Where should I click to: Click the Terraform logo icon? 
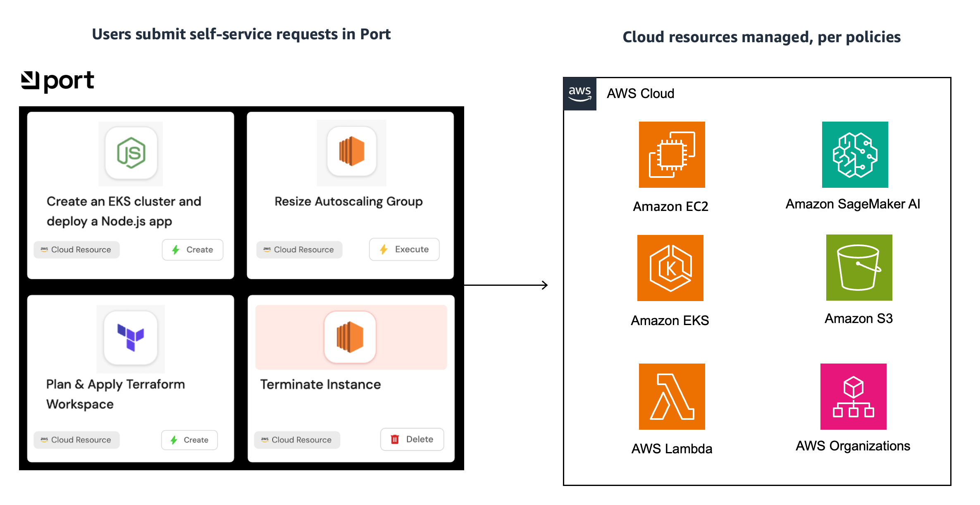[131, 337]
